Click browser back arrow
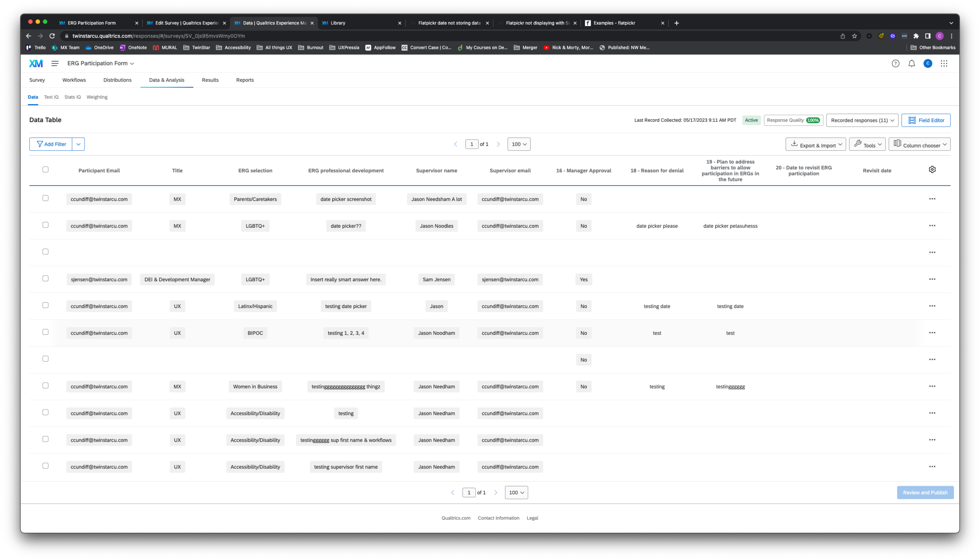This screenshot has height=560, width=980. [28, 36]
